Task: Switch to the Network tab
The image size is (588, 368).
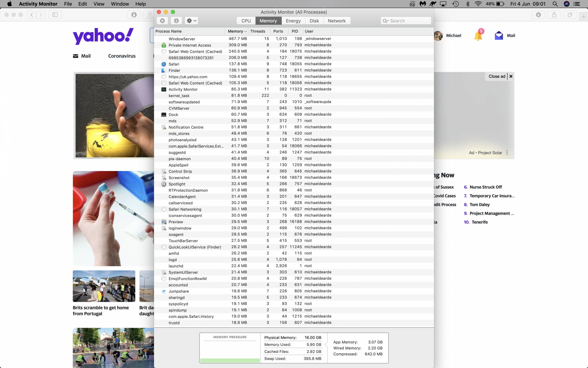Action: tap(337, 21)
